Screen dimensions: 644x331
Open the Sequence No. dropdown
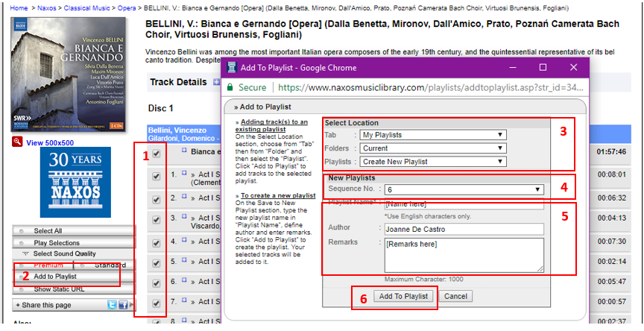[464, 189]
